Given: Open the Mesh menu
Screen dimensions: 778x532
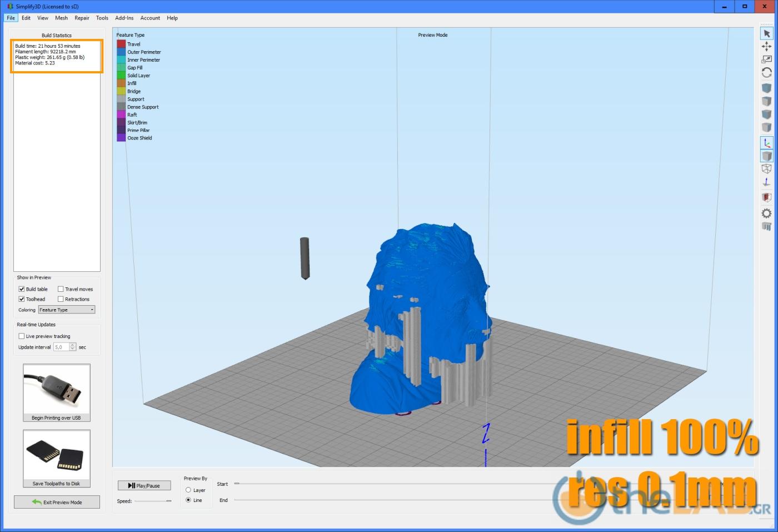Looking at the screenshot, I should point(61,18).
